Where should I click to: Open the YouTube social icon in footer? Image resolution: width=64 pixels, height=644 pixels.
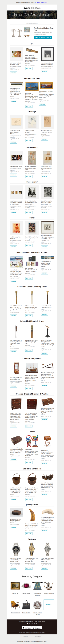(x=36, y=624)
